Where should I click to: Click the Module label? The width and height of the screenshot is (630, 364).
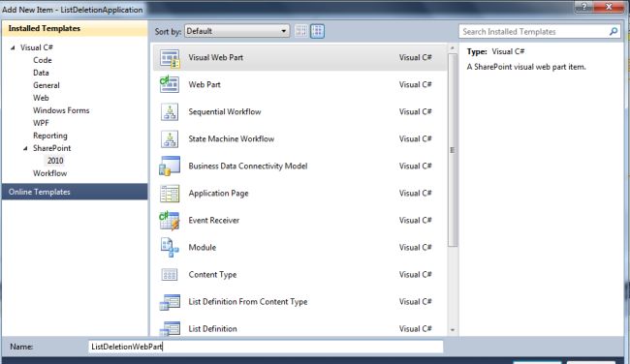click(x=203, y=248)
